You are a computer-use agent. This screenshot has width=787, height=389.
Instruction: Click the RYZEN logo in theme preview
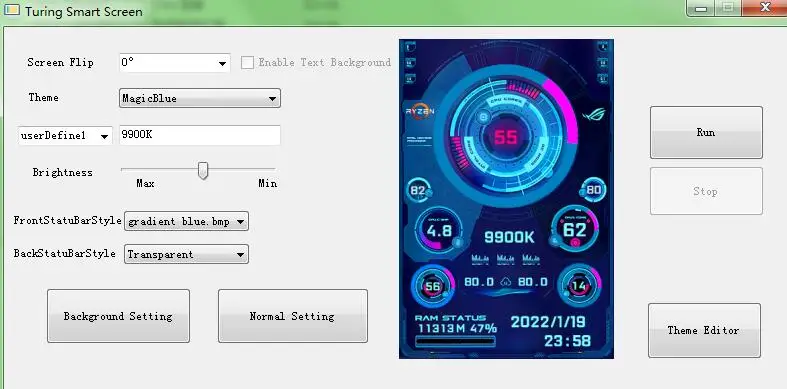tap(420, 111)
